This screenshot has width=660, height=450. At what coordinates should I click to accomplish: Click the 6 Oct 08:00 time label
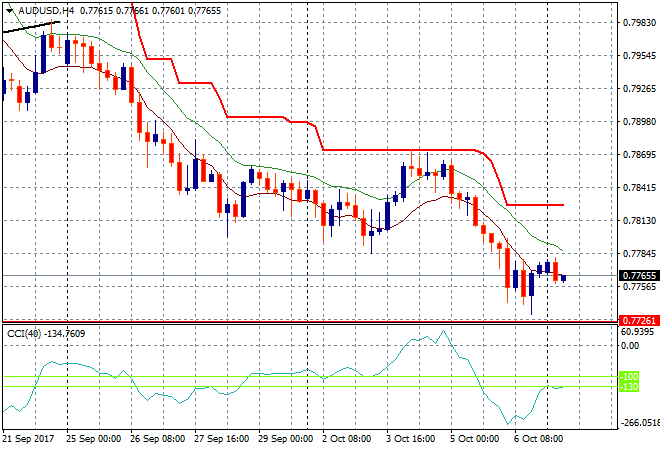tap(538, 439)
